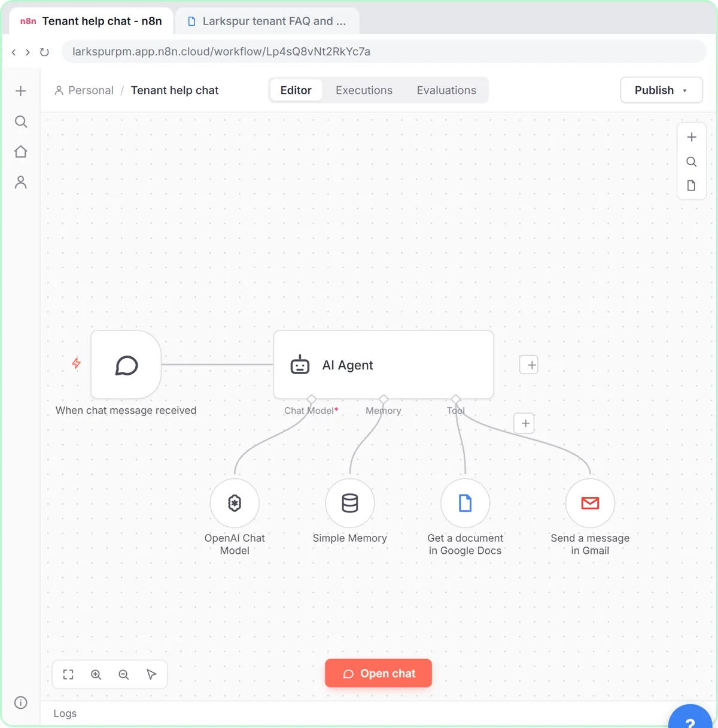
Task: Open the OpenAI Chat Model node
Action: (x=235, y=503)
